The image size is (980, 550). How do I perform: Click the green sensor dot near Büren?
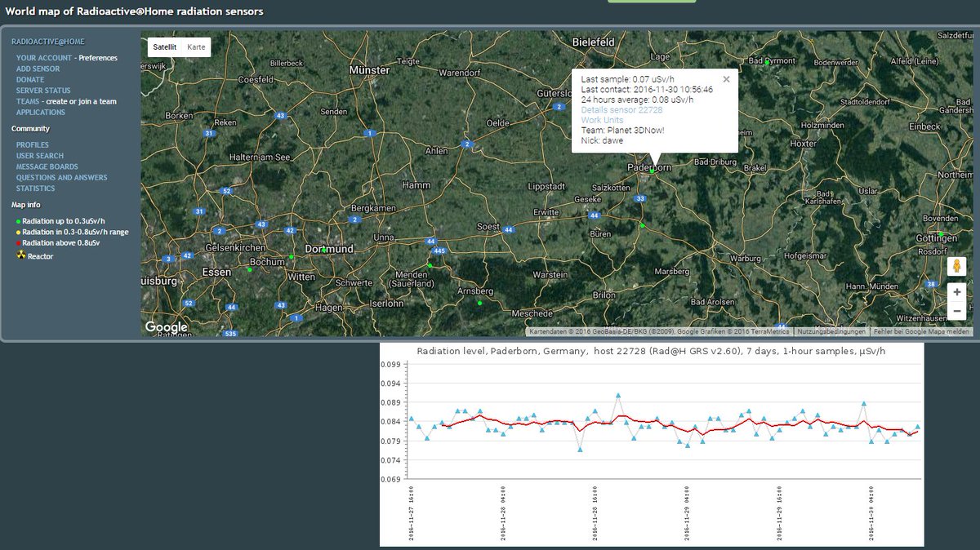coord(642,225)
